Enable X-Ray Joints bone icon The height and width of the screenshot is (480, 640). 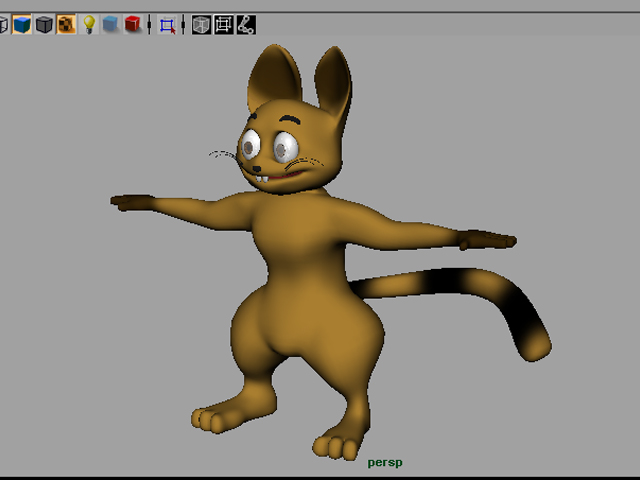point(246,24)
